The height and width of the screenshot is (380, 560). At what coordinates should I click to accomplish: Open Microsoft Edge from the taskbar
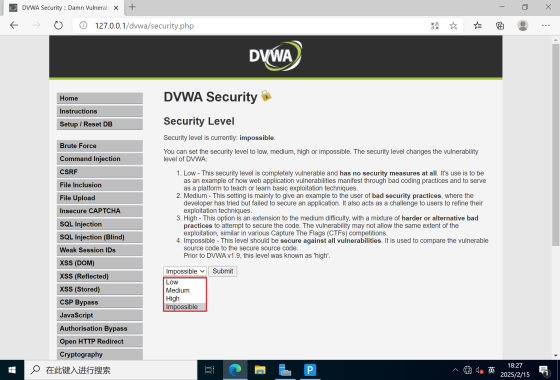235,370
